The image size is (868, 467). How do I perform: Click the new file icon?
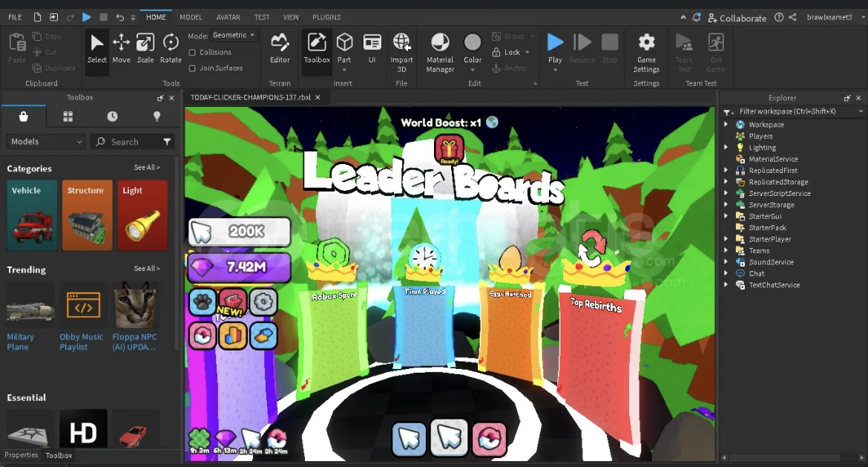pos(37,17)
